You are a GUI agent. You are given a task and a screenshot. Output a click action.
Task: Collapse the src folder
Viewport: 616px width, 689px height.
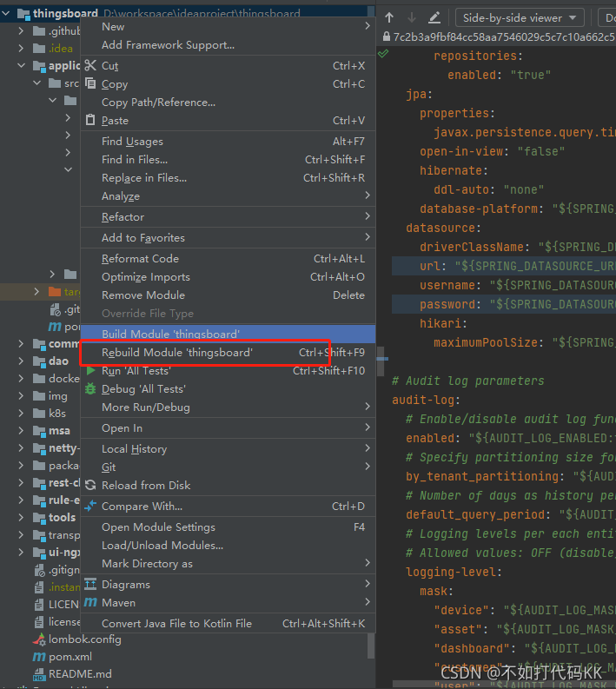point(36,83)
